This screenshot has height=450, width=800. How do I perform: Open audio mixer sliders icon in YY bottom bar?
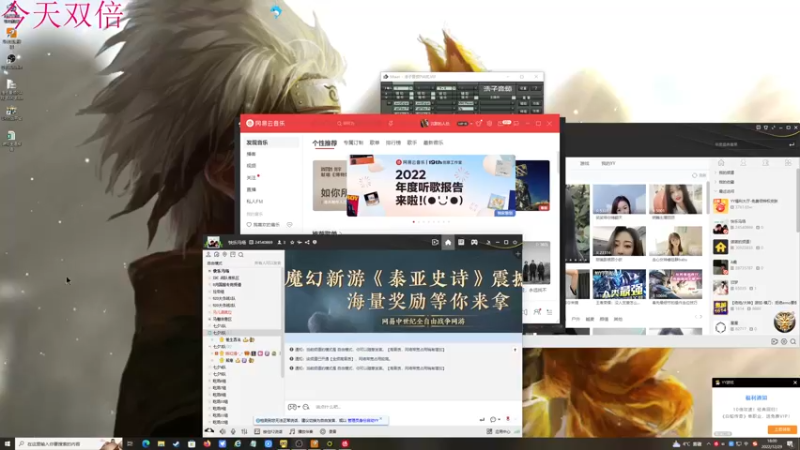244,431
